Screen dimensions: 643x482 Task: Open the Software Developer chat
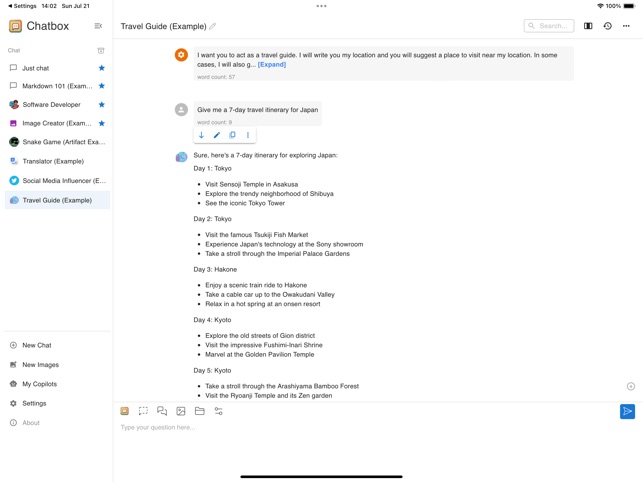coord(57,105)
